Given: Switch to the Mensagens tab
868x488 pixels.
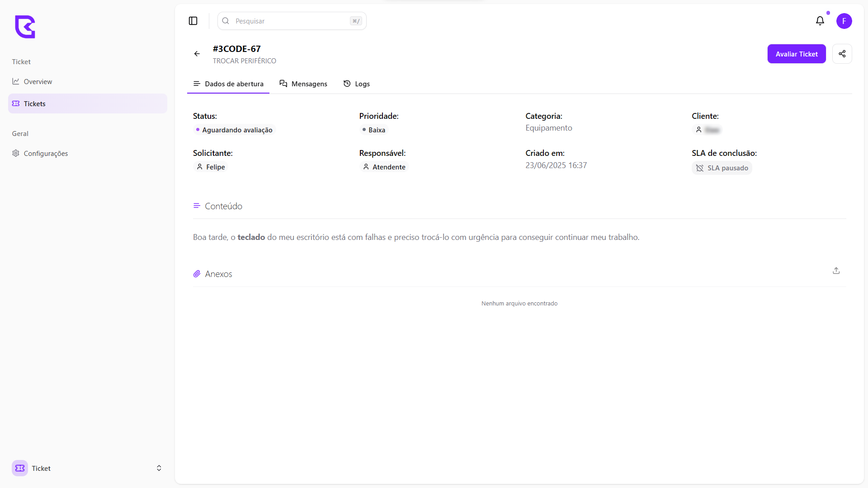Looking at the screenshot, I should (x=303, y=84).
